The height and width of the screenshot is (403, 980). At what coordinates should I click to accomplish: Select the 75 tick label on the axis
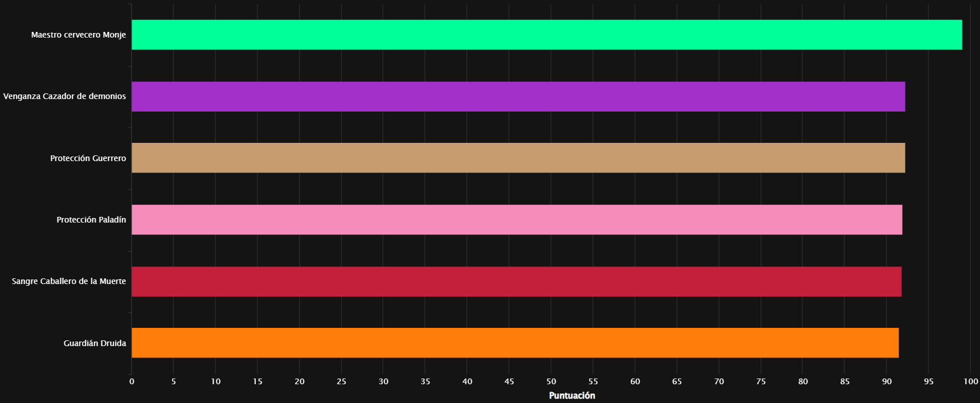point(761,381)
